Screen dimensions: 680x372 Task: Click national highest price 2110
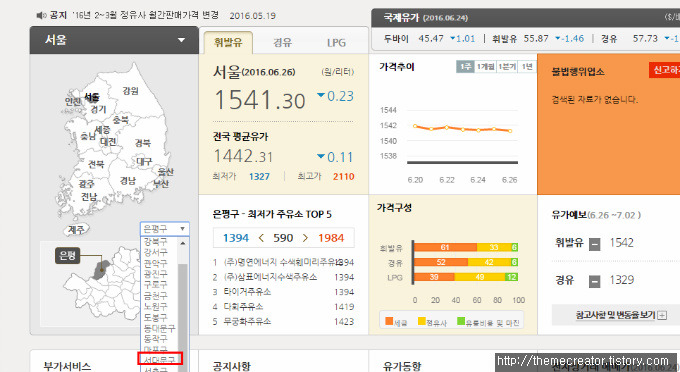[x=343, y=176]
